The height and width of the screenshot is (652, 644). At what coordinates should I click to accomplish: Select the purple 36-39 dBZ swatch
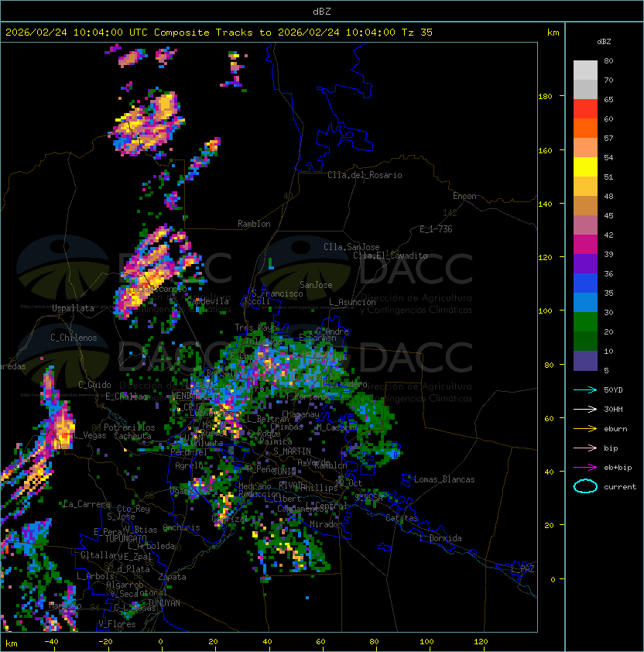pos(585,264)
